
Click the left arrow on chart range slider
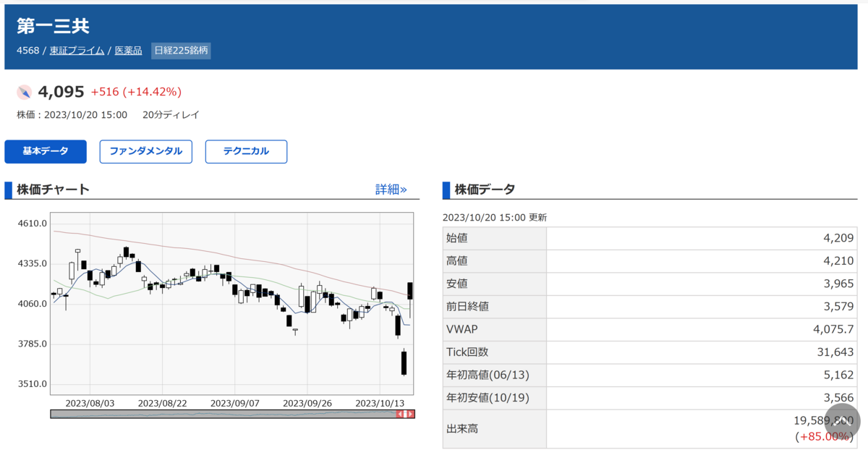[x=399, y=414]
